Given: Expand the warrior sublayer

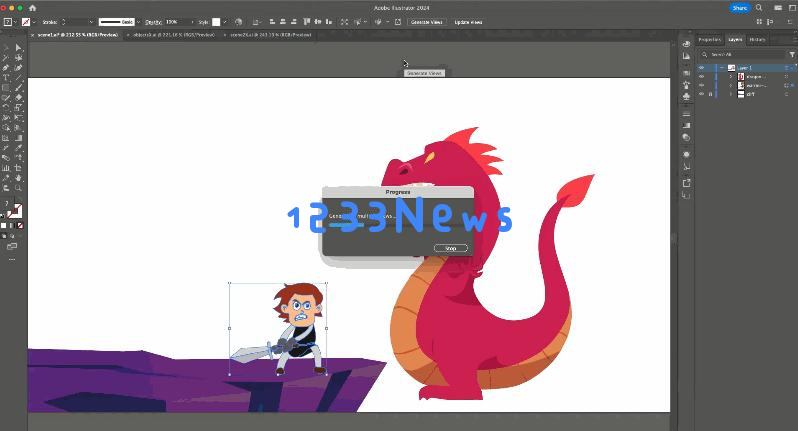Looking at the screenshot, I should pos(731,85).
